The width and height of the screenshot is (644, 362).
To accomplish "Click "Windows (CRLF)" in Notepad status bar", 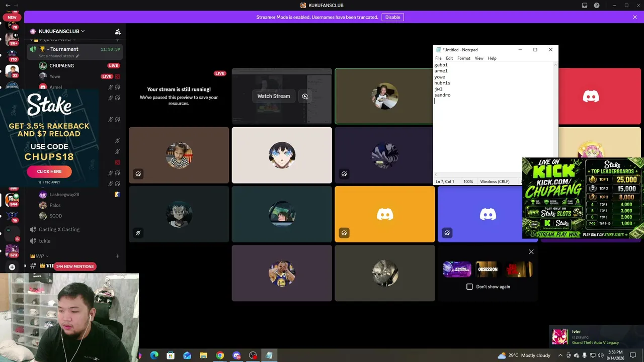I will [x=495, y=182].
